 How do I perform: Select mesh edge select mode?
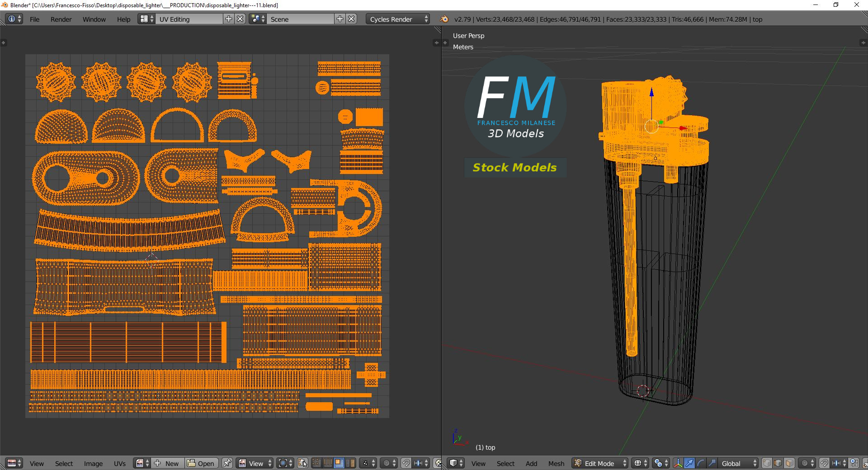(778, 463)
